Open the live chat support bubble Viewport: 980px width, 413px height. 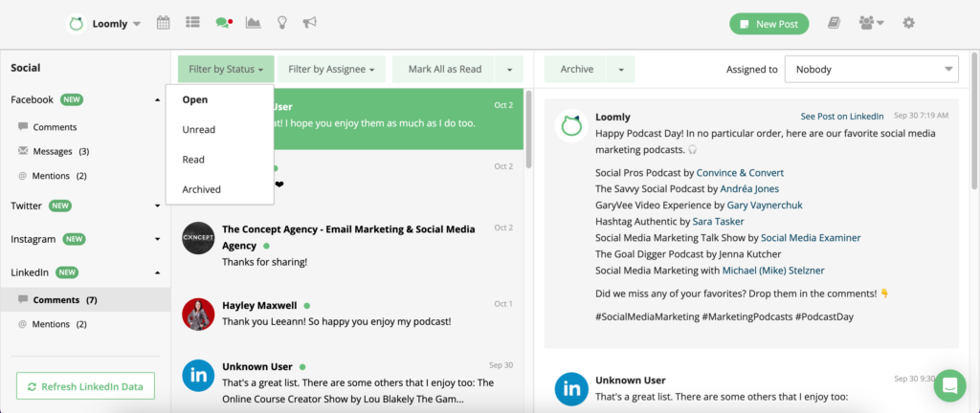coord(949,385)
